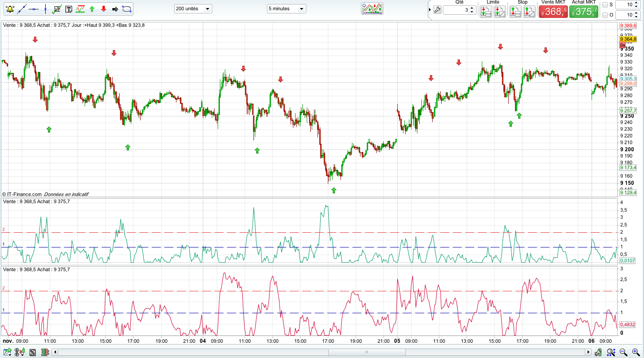
Task: Enable the O checkbox
Action: 605,15
